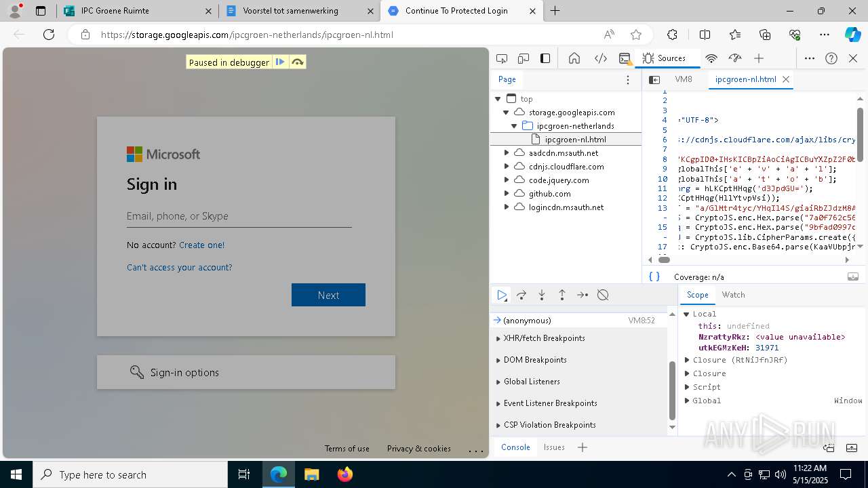Collapse the top frame tree node

tap(498, 99)
